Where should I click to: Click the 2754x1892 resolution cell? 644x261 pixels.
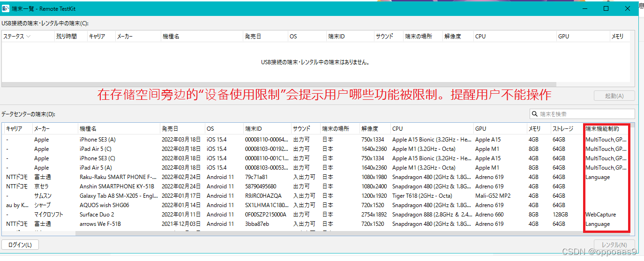pyautogui.click(x=374, y=215)
